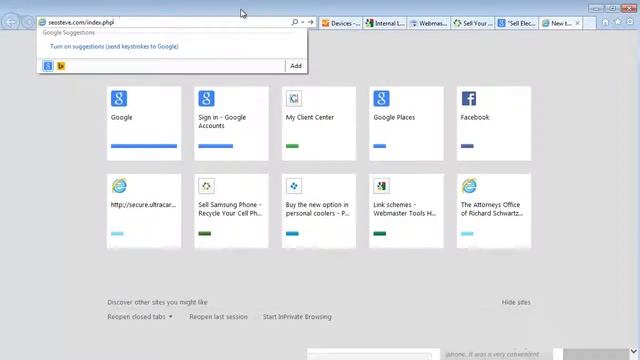Open Link schemes - Webmaster Tools tile text
Image resolution: width=640 pixels, height=360 pixels.
tap(404, 209)
